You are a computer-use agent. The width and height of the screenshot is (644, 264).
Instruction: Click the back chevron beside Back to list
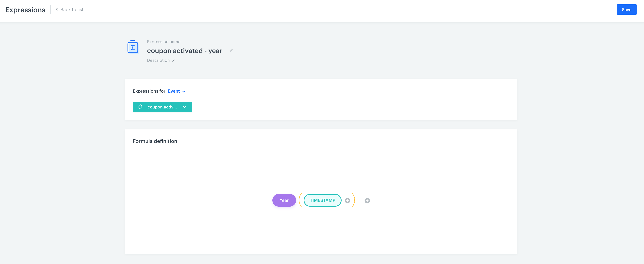coord(57,9)
